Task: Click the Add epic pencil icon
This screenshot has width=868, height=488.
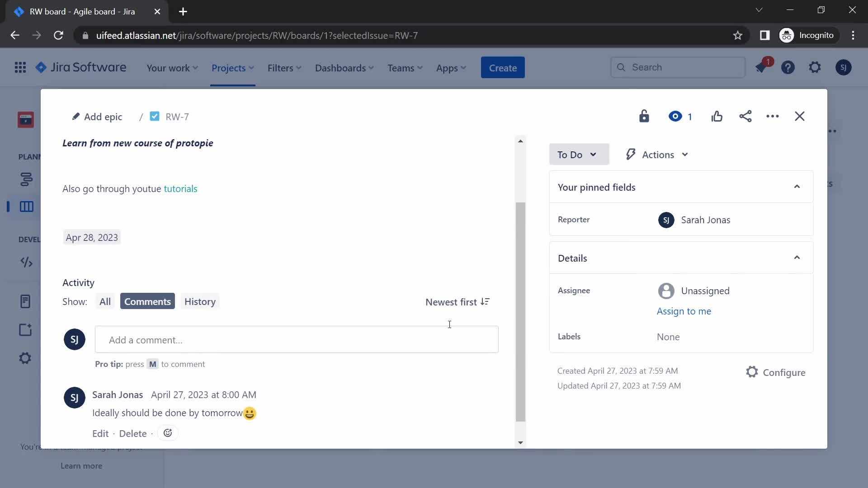Action: point(75,117)
